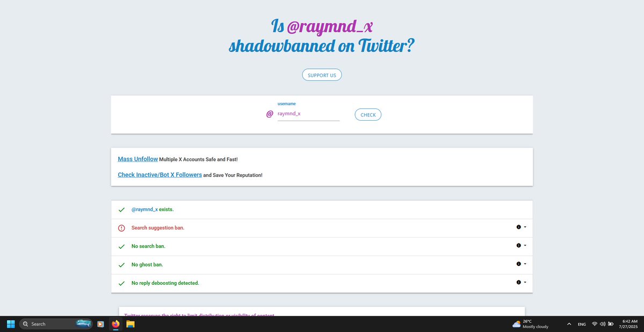Open the Windows Start menu

click(x=11, y=324)
